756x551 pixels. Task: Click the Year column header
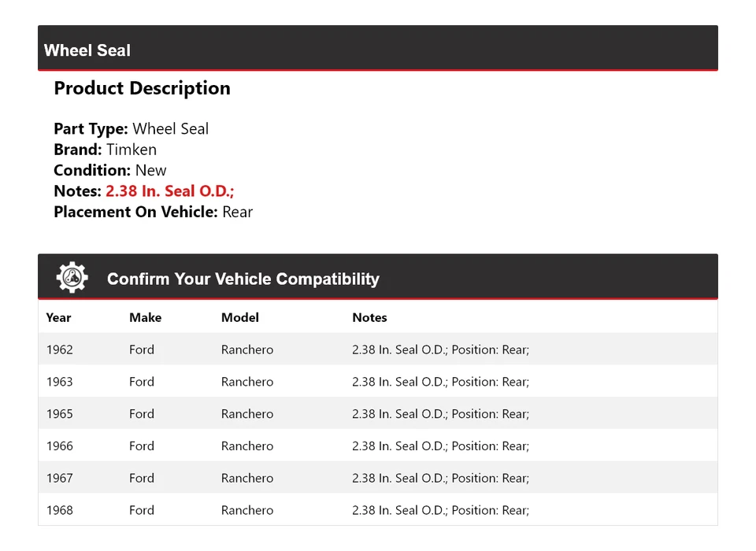58,317
